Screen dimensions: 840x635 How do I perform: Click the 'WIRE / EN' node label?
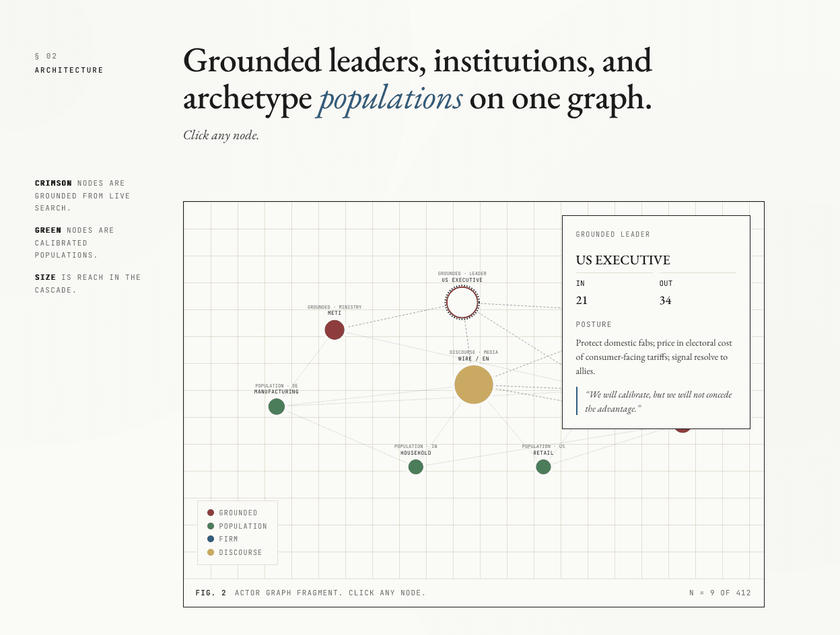474,359
